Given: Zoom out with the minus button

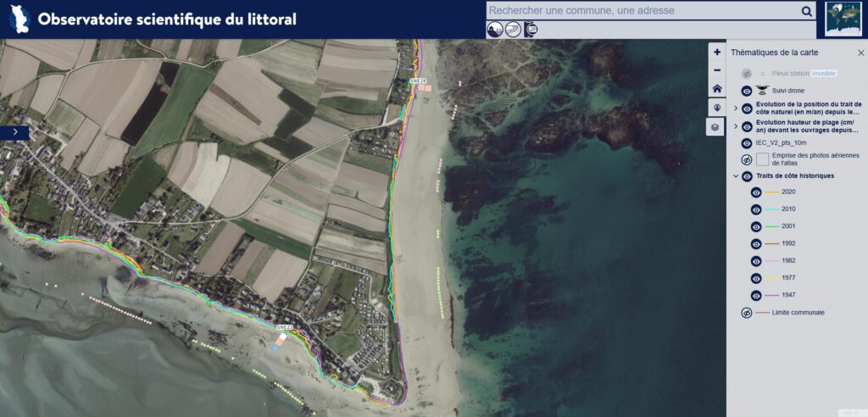Looking at the screenshot, I should 717,70.
